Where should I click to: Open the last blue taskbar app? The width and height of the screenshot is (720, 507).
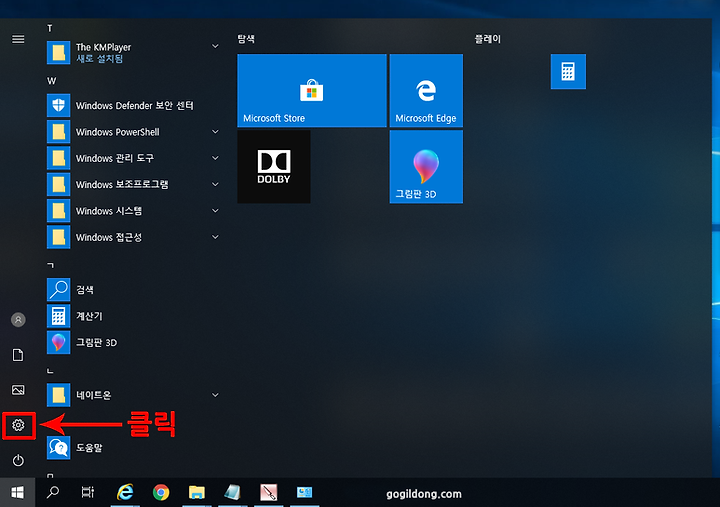pos(304,493)
